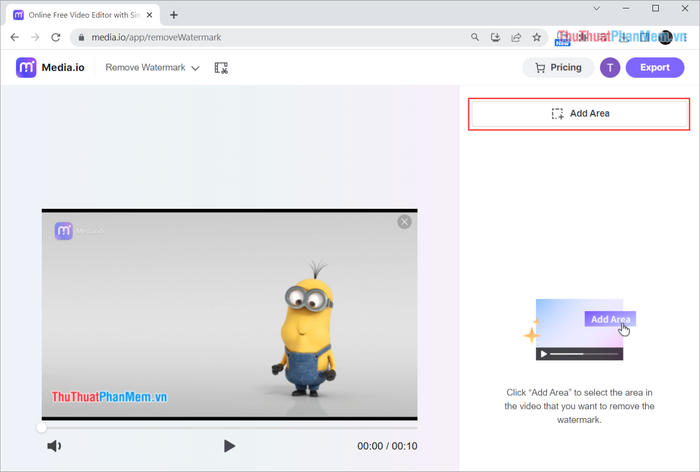Bookmark this page with the star icon
This screenshot has height=472, width=700.
537,38
